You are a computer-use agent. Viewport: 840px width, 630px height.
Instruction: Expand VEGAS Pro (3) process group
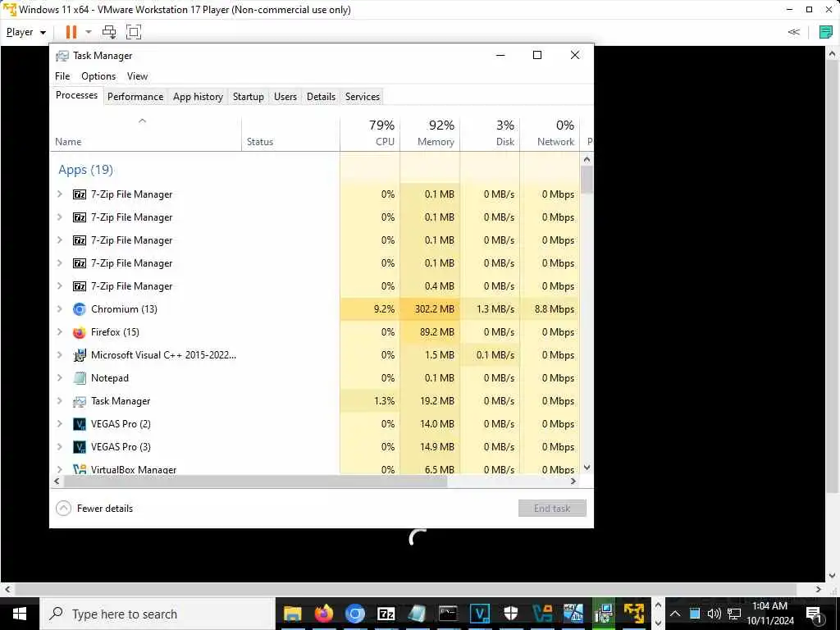click(x=59, y=447)
